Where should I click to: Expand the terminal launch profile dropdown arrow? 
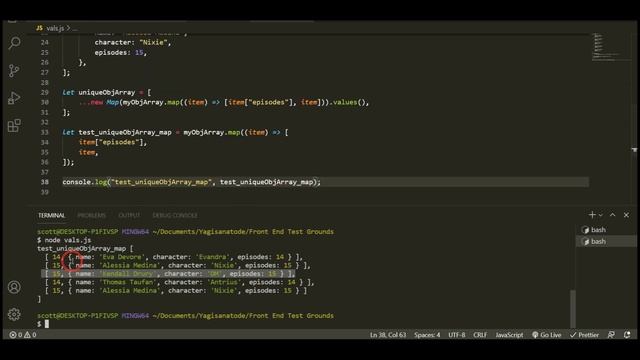coord(601,215)
